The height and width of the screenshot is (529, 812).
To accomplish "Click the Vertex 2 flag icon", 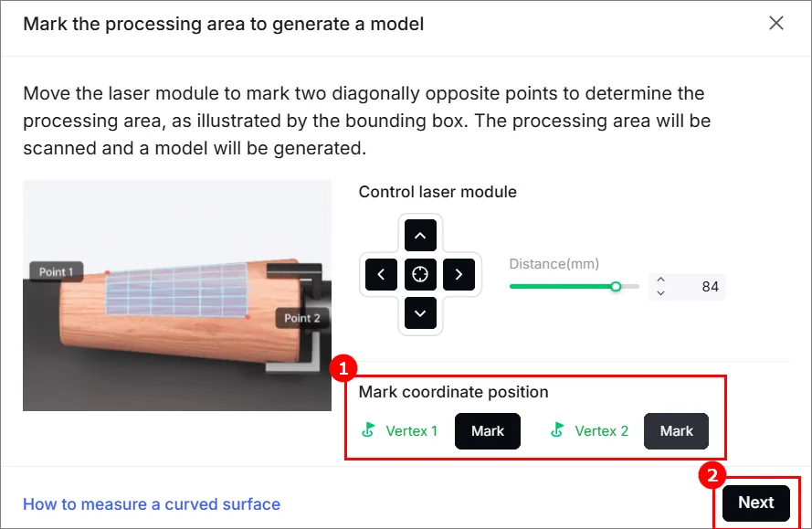I will tap(557, 430).
